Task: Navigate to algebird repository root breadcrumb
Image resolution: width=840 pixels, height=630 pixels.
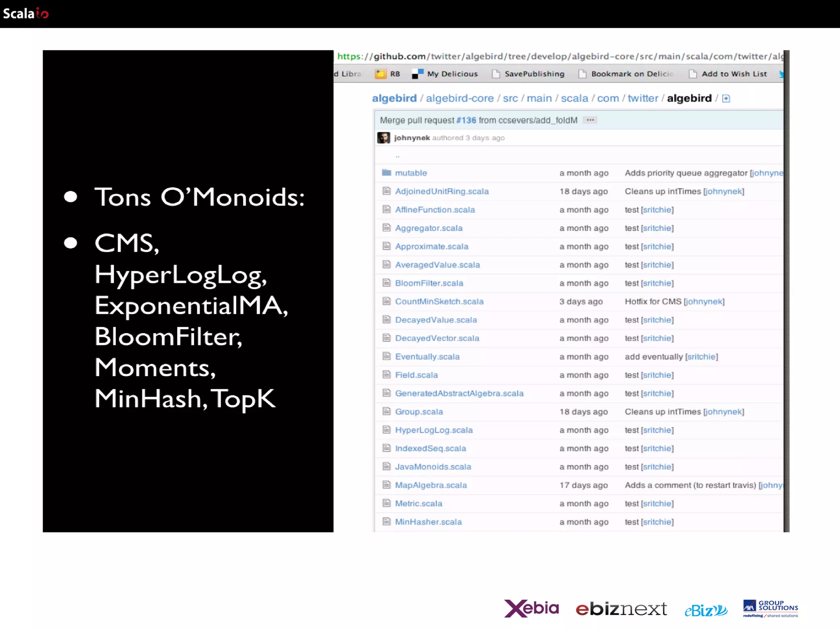Action: [x=394, y=98]
